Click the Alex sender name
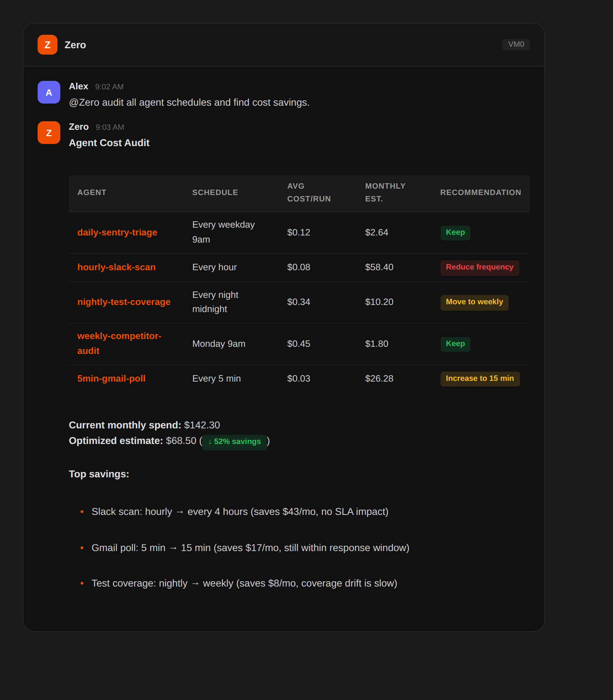Viewport: 613px width, 700px height. pos(78,87)
